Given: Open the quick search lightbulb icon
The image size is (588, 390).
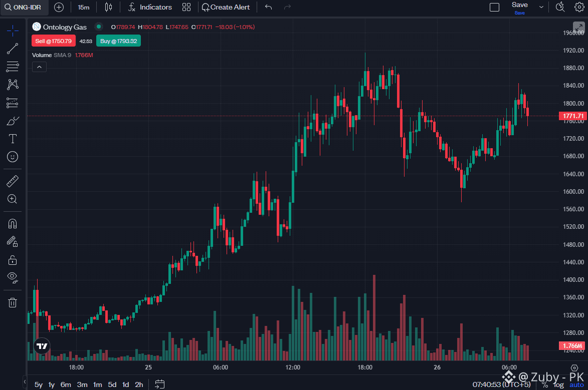Looking at the screenshot, I should point(560,7).
